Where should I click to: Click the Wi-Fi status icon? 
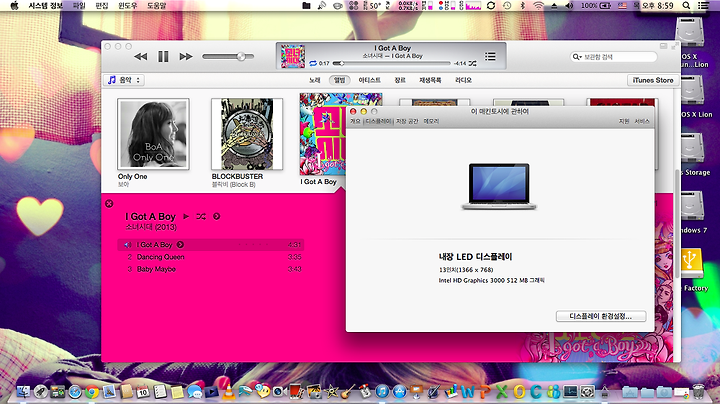(538, 6)
